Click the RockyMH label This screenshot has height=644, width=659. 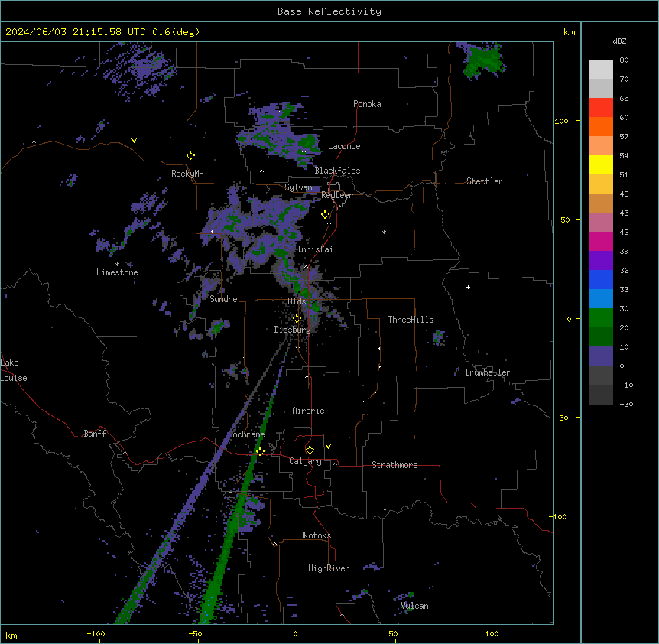(x=187, y=173)
